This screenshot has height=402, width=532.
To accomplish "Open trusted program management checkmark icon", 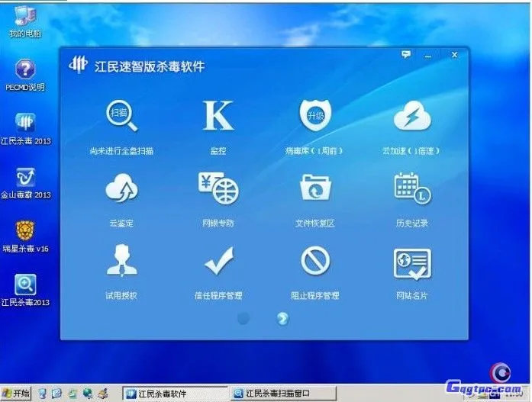I will point(219,261).
